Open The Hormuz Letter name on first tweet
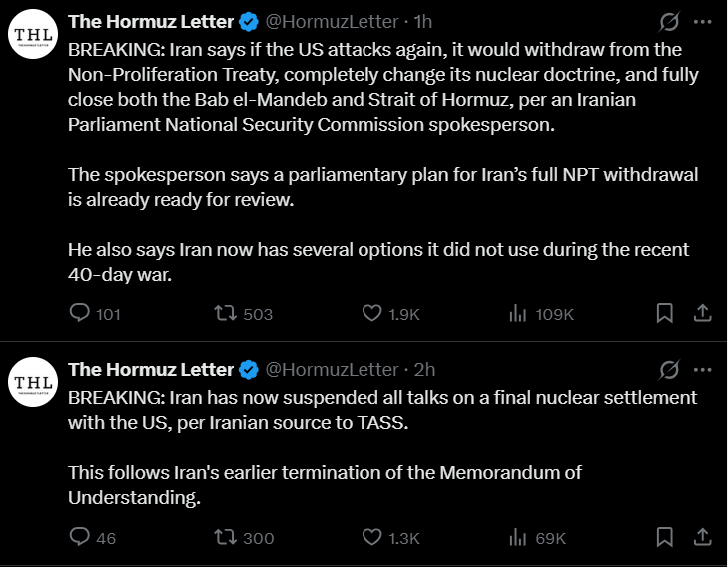 pos(151,21)
